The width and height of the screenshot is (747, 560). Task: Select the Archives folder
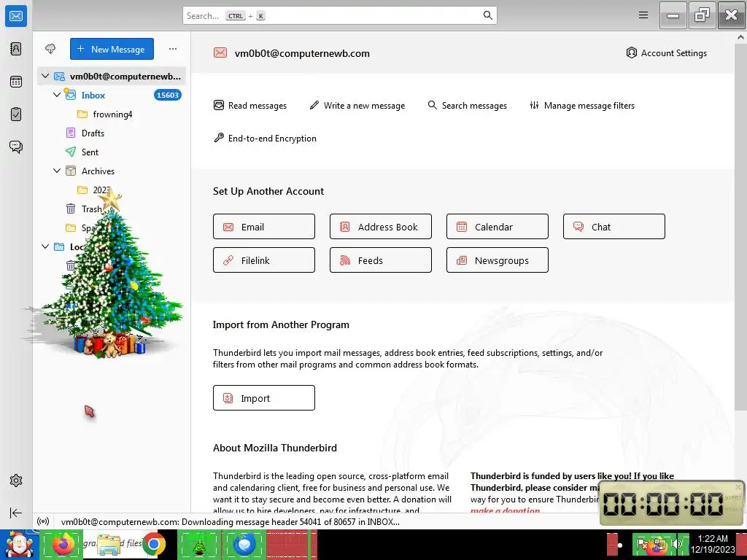coord(112,171)
